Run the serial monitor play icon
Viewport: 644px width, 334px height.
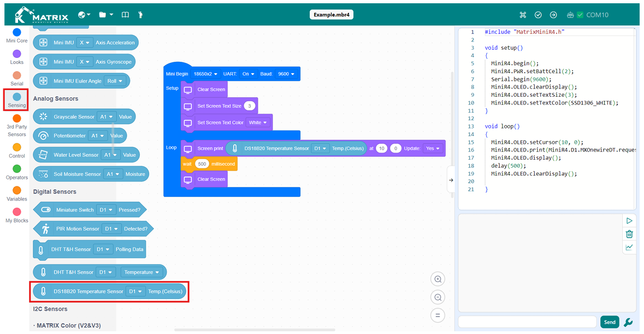[x=629, y=221]
